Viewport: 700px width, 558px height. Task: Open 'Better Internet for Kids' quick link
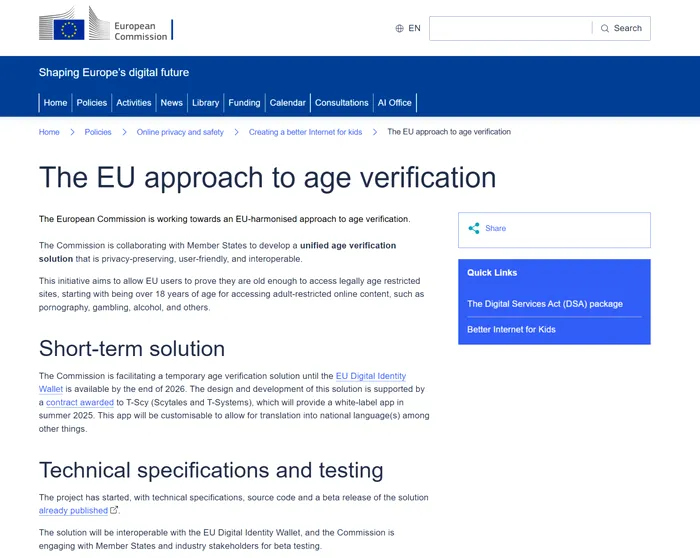[x=511, y=329]
